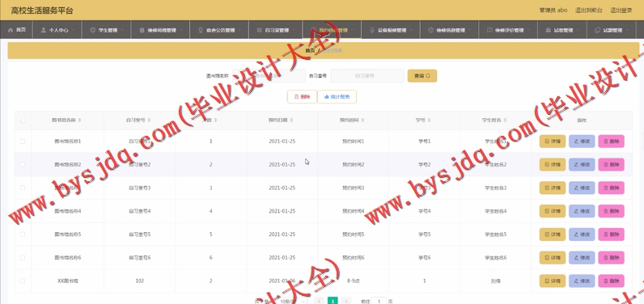Click 删除 for XX图书馆 row
Screen dimensions: 644x304
611,281
